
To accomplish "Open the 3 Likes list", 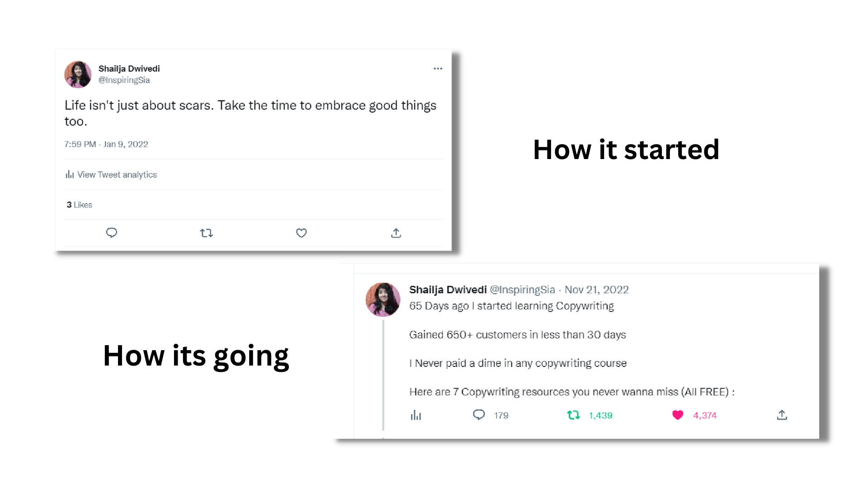I will tap(79, 205).
